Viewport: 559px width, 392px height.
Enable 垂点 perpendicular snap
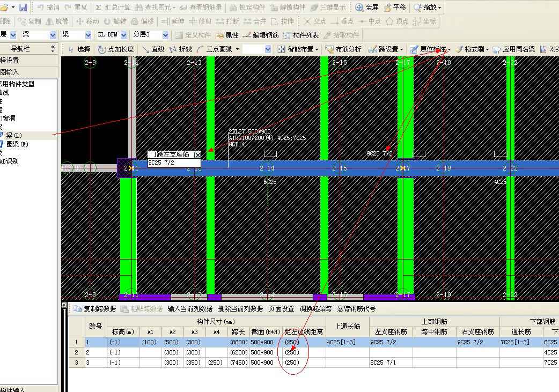coord(342,21)
